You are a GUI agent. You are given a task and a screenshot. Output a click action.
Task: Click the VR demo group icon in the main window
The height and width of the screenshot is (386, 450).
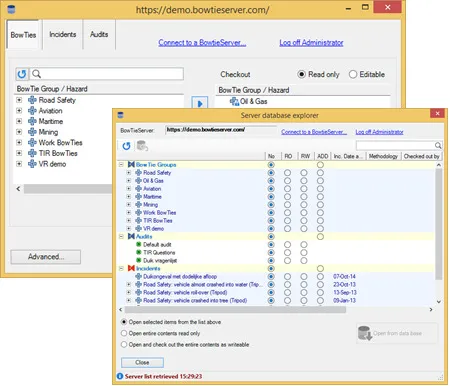tap(32, 164)
